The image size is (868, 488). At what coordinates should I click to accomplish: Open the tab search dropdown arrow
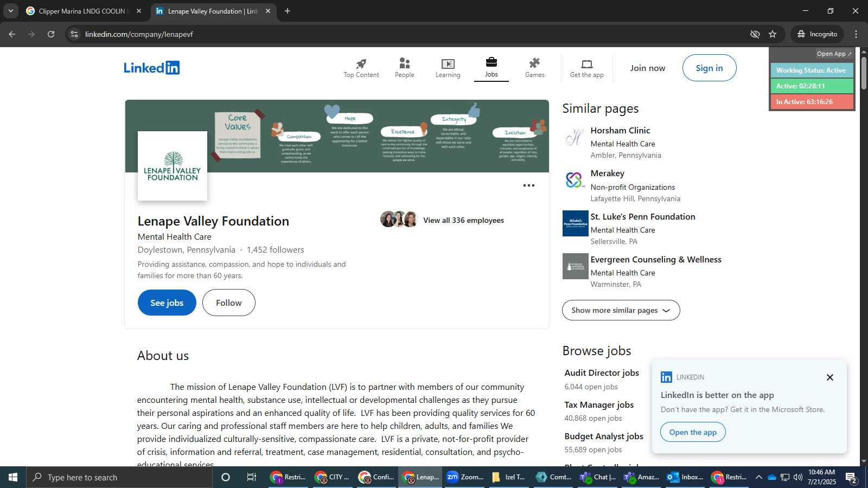(10, 11)
